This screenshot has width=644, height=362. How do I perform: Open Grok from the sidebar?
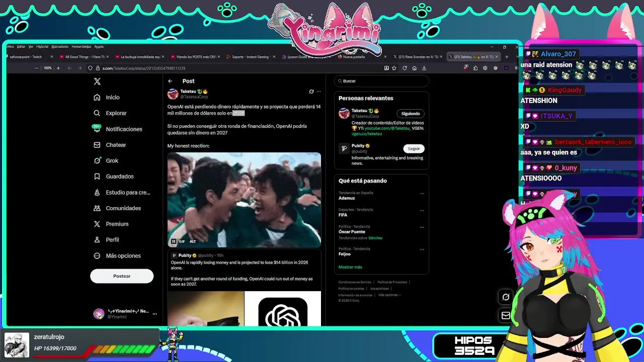(x=106, y=160)
